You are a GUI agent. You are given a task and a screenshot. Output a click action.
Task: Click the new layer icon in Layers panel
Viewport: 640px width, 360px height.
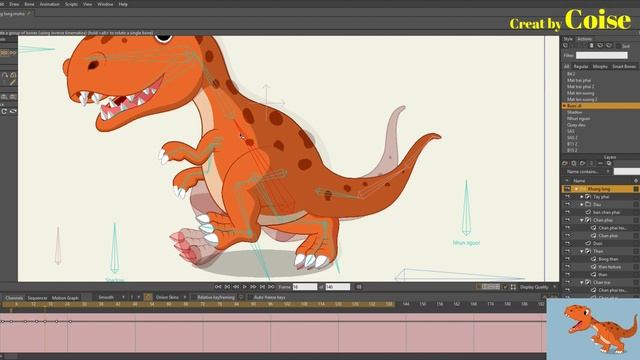565,163
